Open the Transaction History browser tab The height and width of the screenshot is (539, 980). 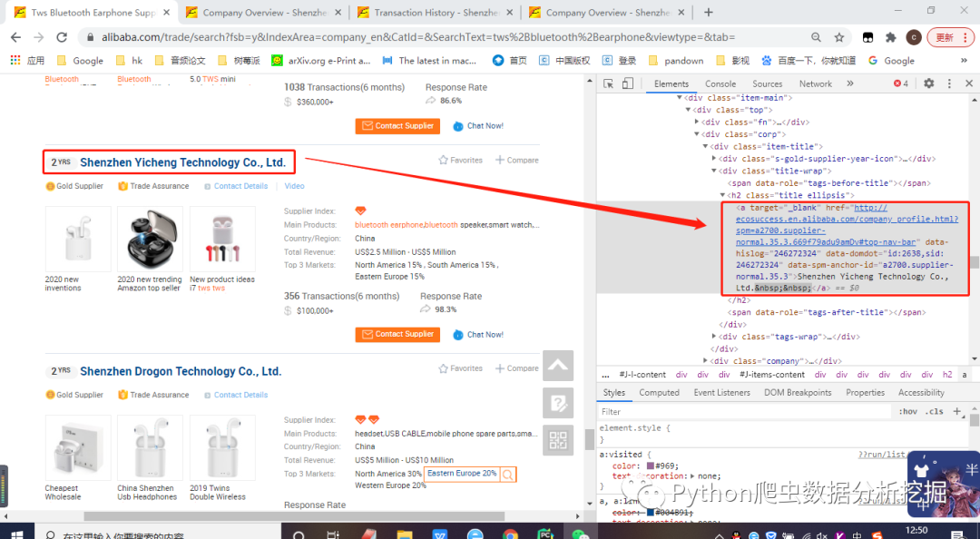click(x=435, y=13)
